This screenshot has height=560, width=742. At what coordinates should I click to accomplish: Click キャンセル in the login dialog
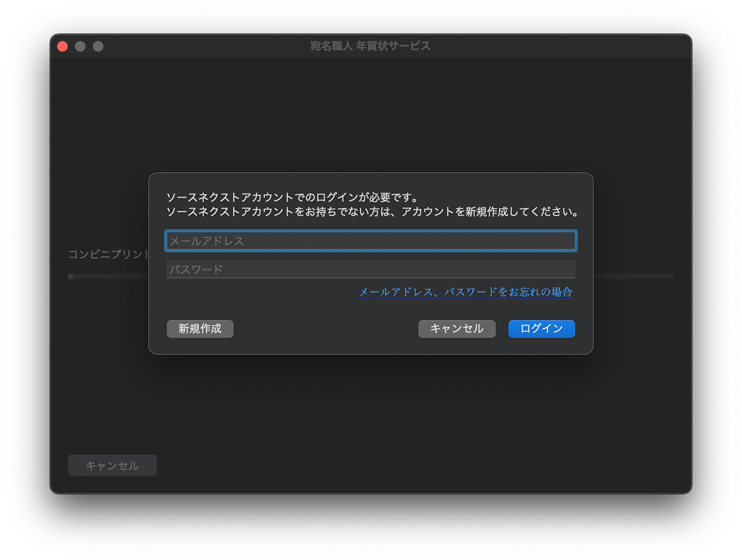[457, 329]
